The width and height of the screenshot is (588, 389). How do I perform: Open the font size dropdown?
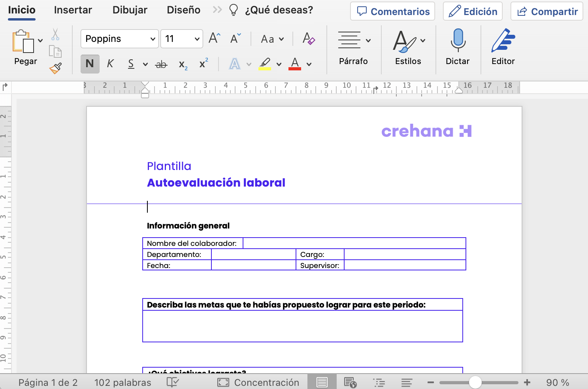click(181, 39)
